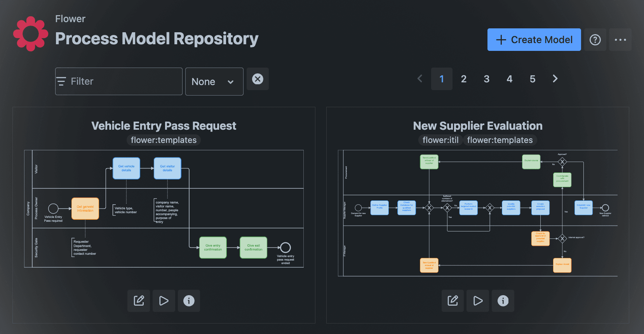The width and height of the screenshot is (644, 334).
Task: Edit the New Supplier Evaluation model
Action: 453,301
